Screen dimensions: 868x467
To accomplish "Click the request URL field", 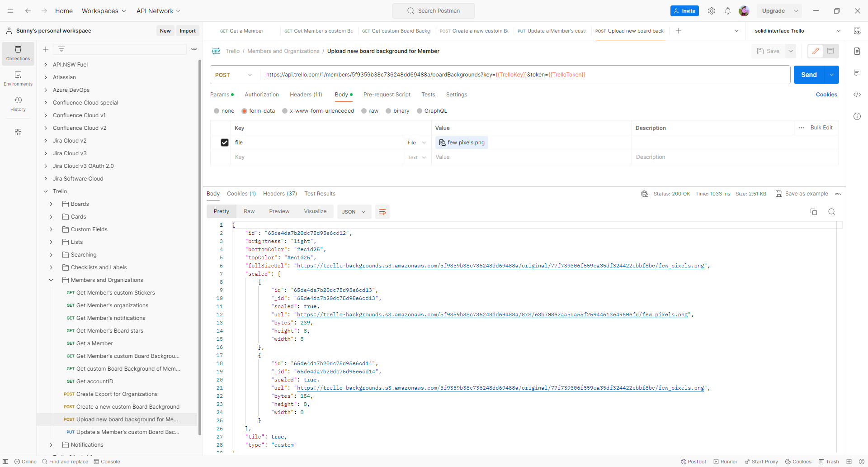I will coord(524,75).
